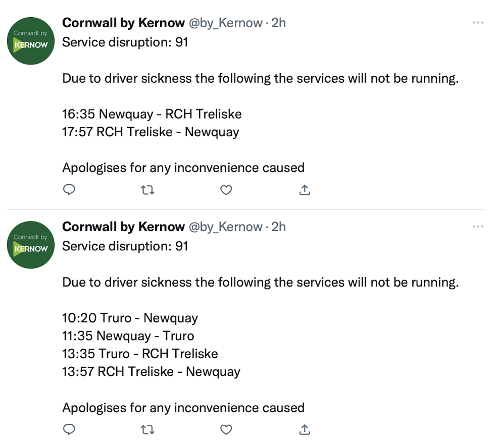
Task: Reply to the 16:35 Newquay disruption tweet
Action: coord(70,190)
